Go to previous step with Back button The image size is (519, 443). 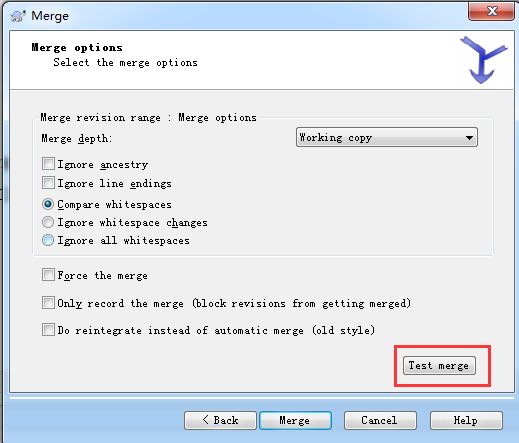click(x=220, y=420)
